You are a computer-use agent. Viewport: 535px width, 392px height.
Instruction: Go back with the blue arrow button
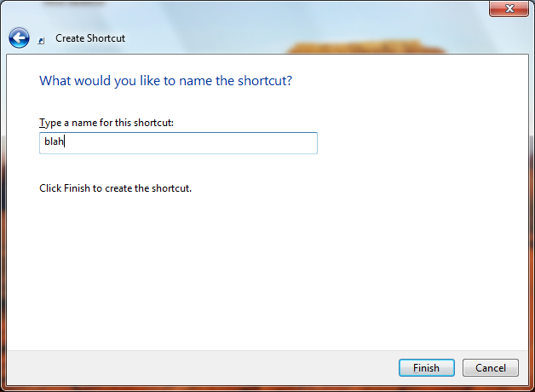(x=19, y=37)
